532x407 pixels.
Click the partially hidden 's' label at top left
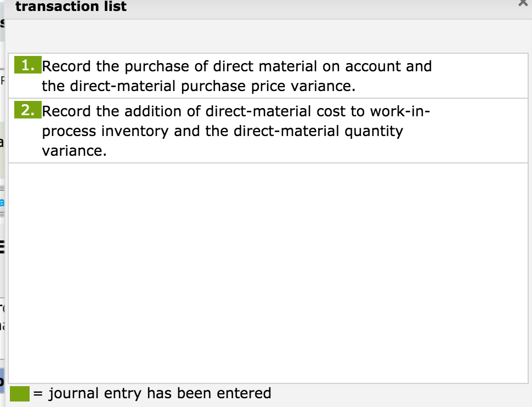click(3, 23)
